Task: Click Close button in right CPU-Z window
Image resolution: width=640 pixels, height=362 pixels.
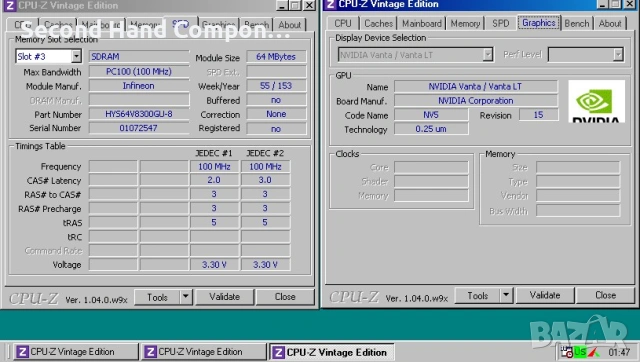Action: click(x=605, y=295)
